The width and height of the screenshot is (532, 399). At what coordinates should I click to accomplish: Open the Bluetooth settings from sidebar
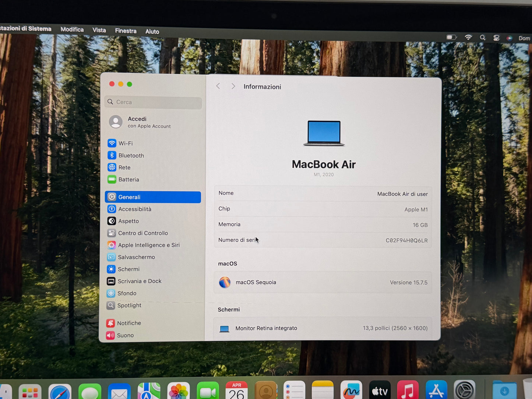(x=131, y=155)
